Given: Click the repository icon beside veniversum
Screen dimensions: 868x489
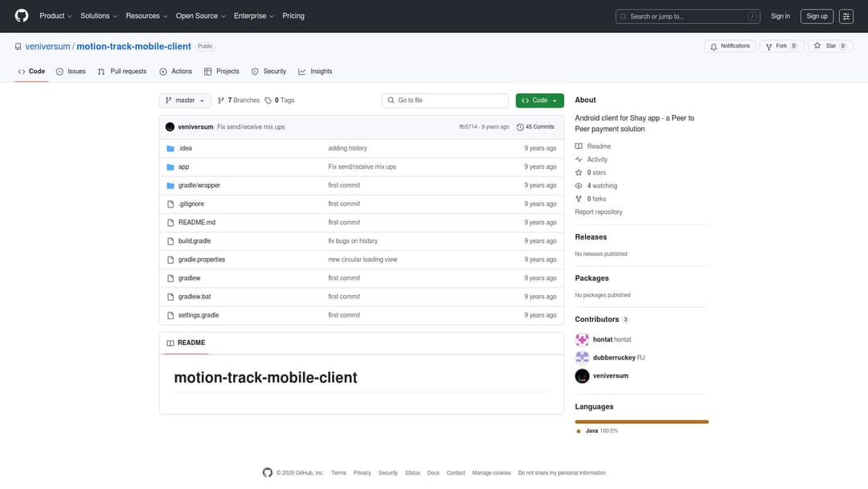Looking at the screenshot, I should (x=18, y=47).
